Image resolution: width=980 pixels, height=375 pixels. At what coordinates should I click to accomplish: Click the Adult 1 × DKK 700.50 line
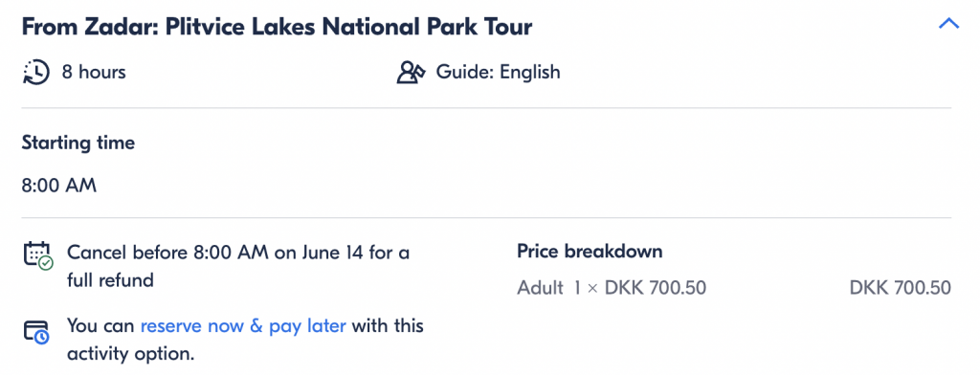click(612, 288)
